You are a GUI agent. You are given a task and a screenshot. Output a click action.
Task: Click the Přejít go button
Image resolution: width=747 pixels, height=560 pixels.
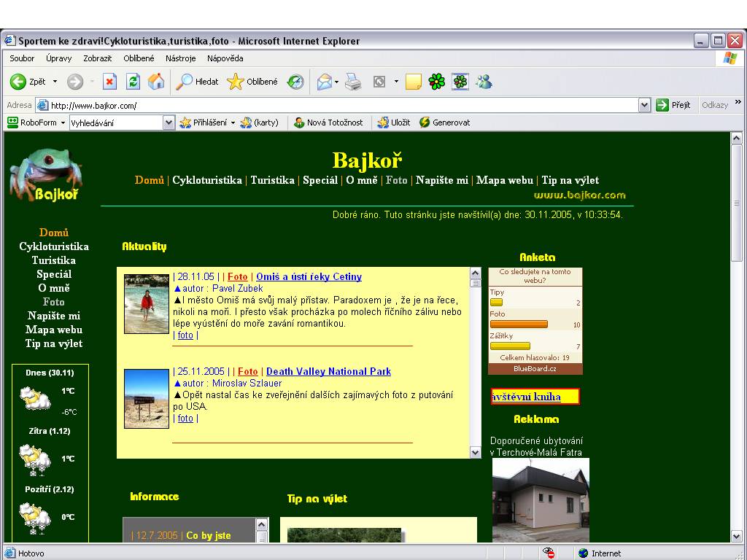click(673, 105)
